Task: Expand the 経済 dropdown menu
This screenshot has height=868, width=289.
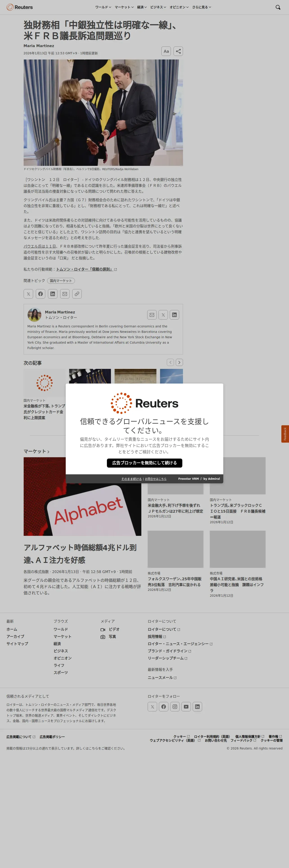Action: [x=142, y=7]
